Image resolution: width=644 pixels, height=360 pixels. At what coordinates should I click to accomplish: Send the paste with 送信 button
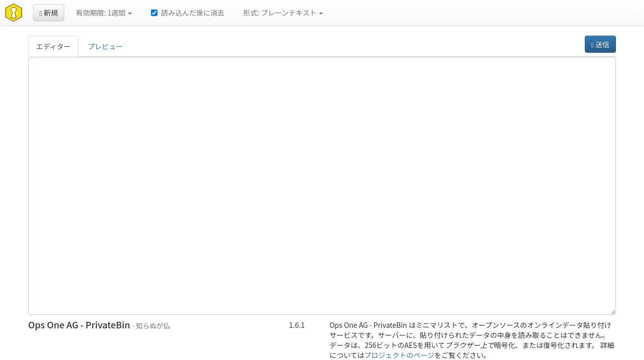(600, 44)
